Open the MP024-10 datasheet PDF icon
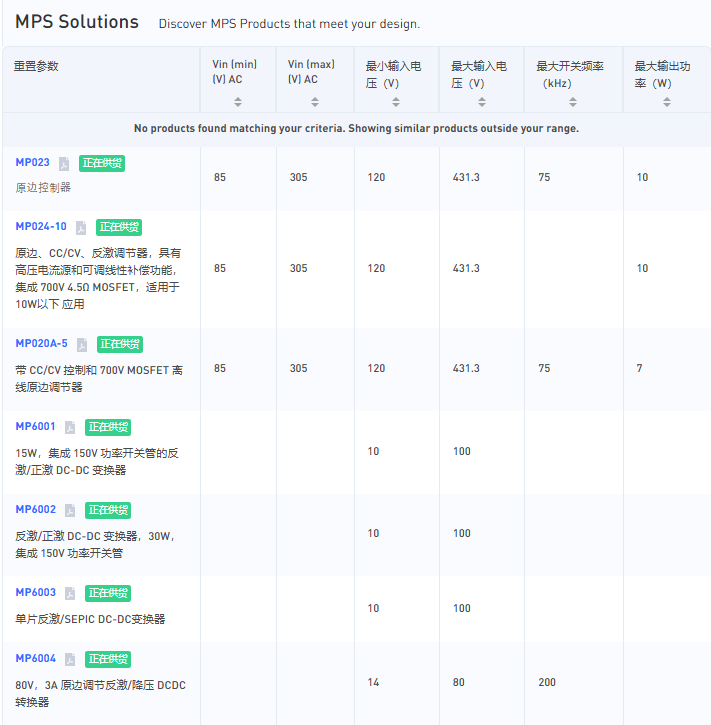711x725 pixels. pos(81,228)
